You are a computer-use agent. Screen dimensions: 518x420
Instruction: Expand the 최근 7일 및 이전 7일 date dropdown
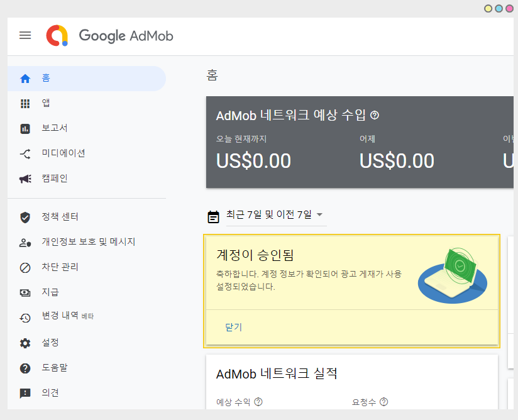click(319, 215)
